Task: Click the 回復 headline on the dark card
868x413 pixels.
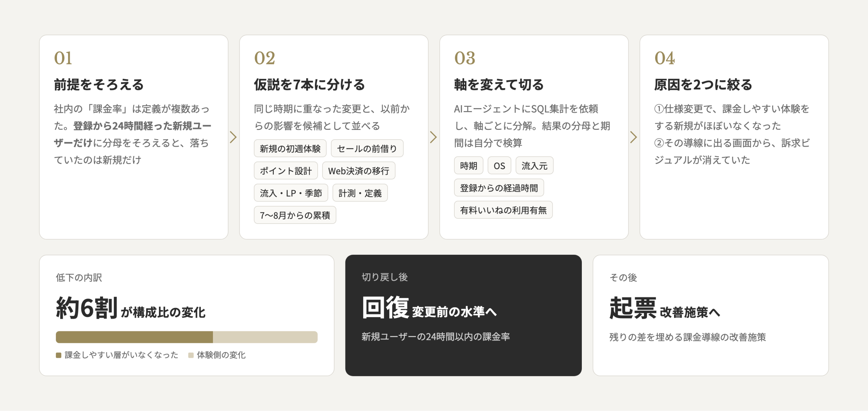Action: [x=385, y=307]
